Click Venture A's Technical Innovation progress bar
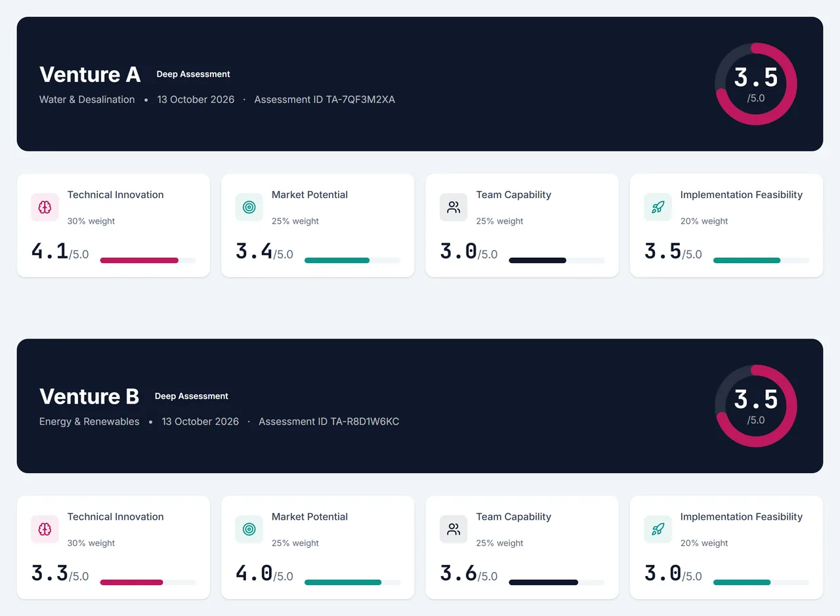 148,260
